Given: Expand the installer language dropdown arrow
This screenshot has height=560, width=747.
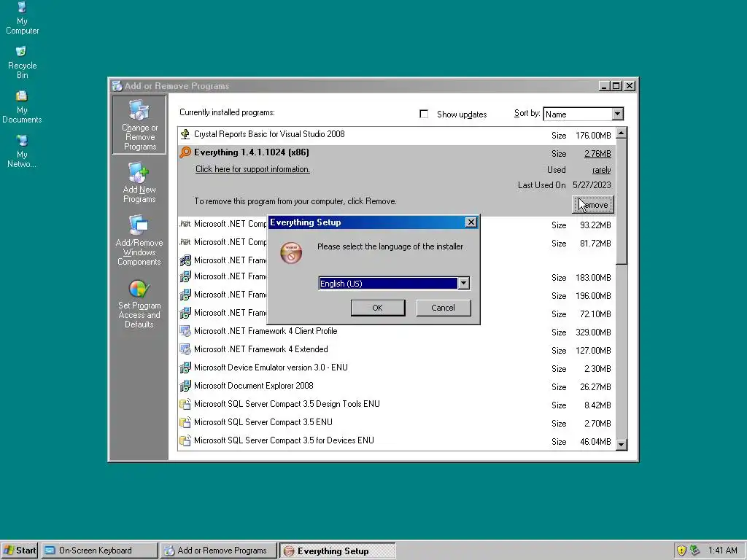Looking at the screenshot, I should pos(463,284).
